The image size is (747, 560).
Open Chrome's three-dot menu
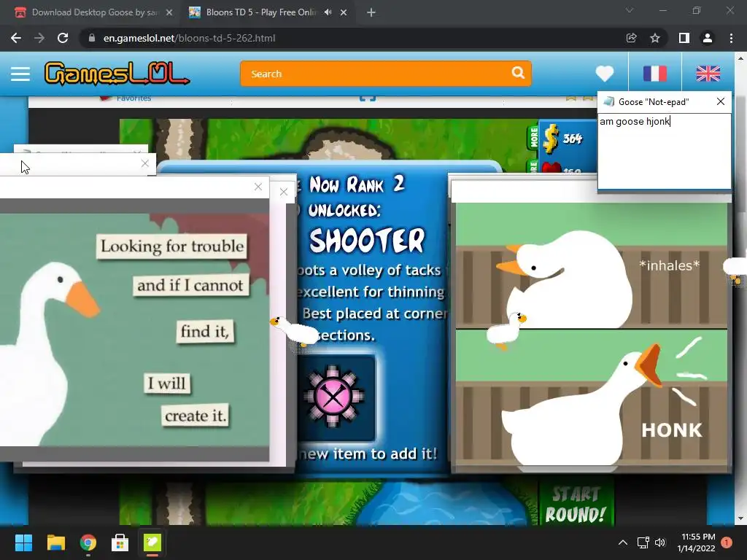click(731, 38)
